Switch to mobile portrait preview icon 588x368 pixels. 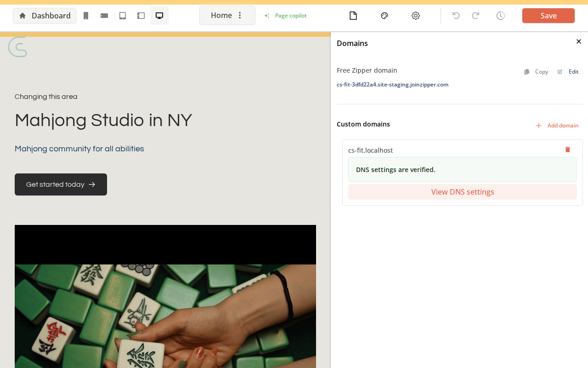[86, 16]
